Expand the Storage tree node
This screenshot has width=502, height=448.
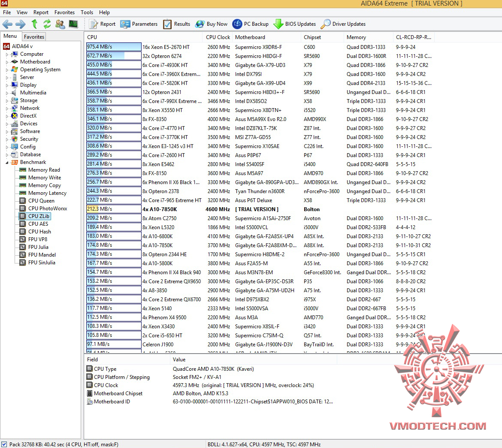[7, 100]
